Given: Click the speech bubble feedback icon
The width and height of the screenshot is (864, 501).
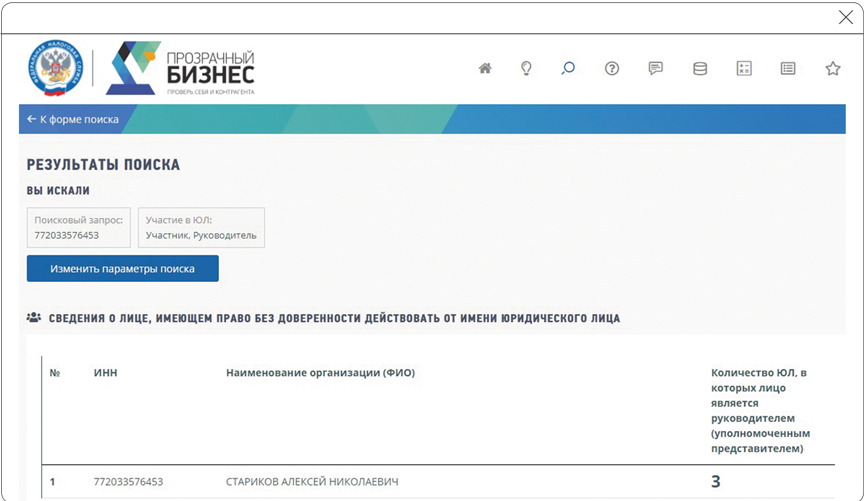Looking at the screenshot, I should pos(656,69).
